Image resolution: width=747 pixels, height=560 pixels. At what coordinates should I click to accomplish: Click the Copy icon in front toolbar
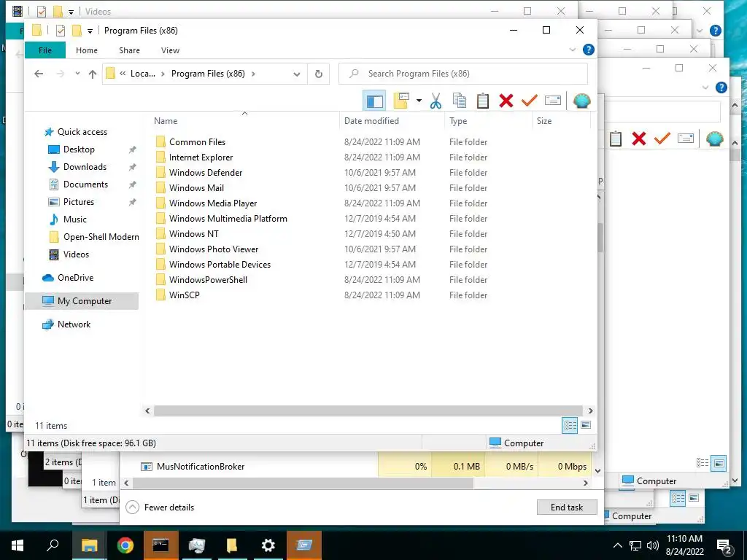coord(460,101)
